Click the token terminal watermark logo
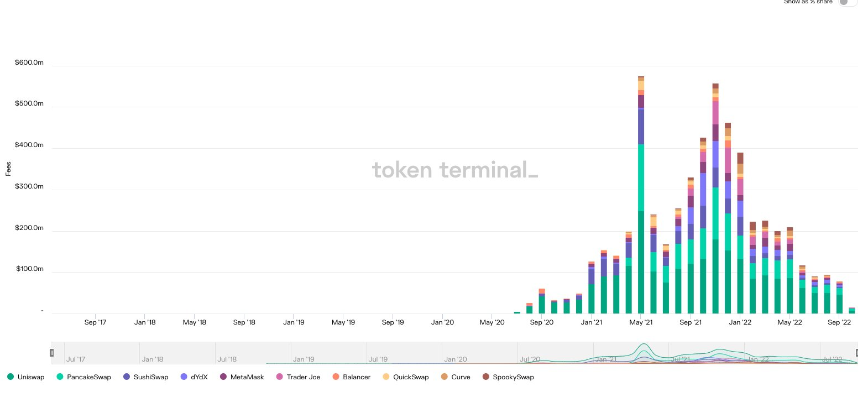Viewport: 868px width, 397px height. [x=454, y=170]
